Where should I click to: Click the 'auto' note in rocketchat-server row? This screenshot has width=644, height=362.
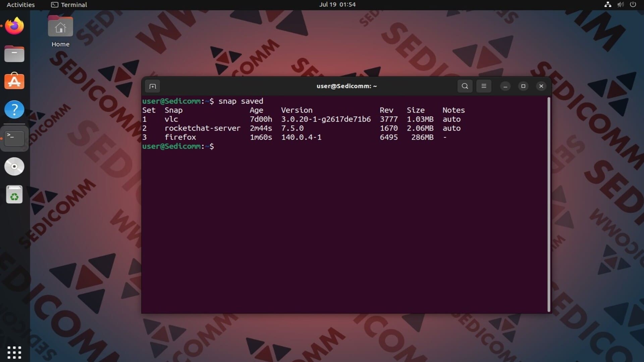[x=451, y=128]
